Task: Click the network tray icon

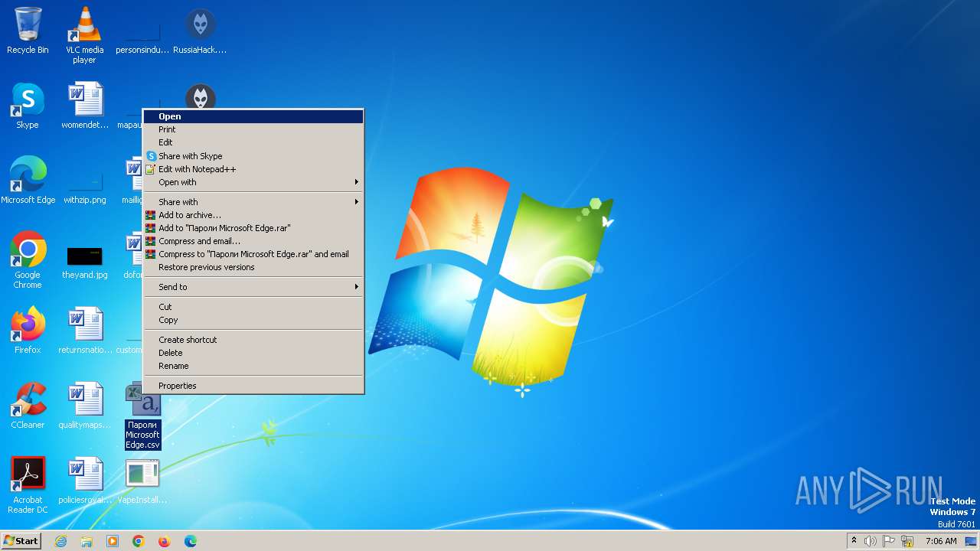Action: pos(907,541)
